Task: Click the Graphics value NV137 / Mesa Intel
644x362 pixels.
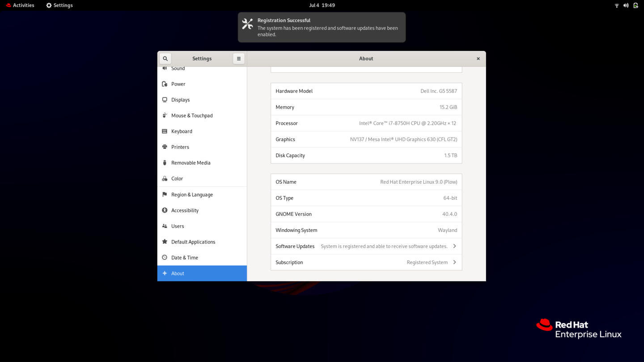Action: click(403, 139)
